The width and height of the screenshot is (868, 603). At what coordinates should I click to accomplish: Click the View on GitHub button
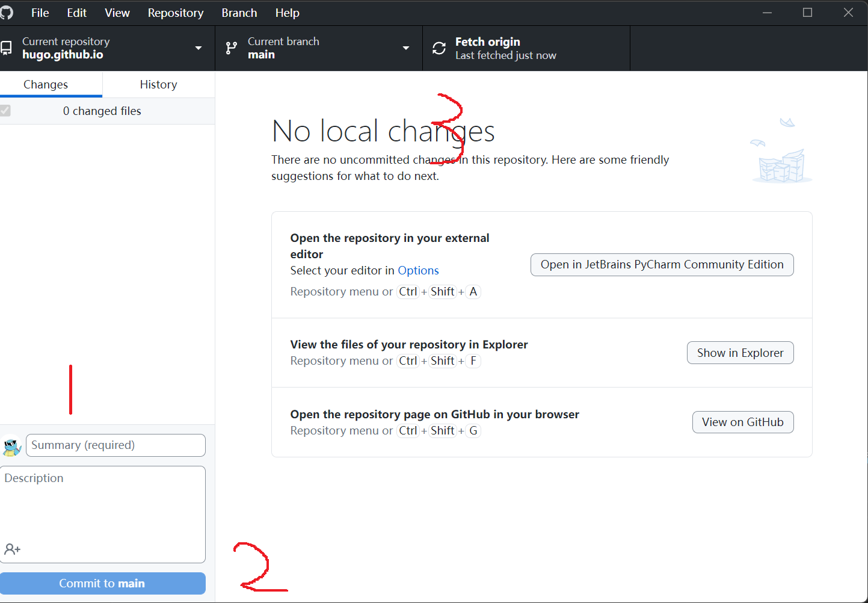point(743,422)
